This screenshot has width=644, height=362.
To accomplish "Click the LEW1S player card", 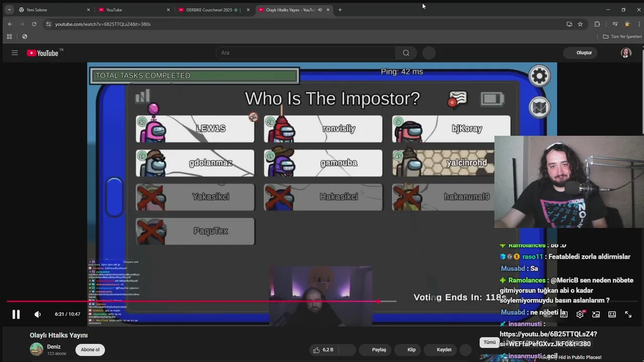I will [x=195, y=129].
